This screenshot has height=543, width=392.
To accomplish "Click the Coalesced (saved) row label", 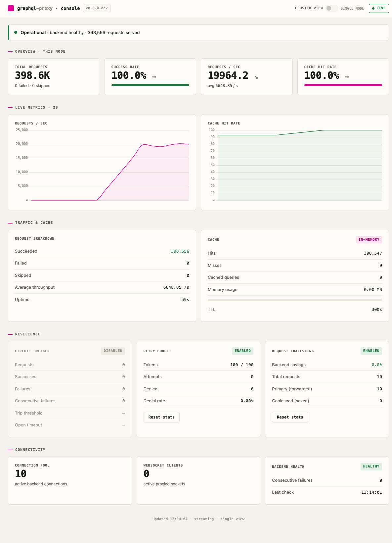I will coord(290,401).
